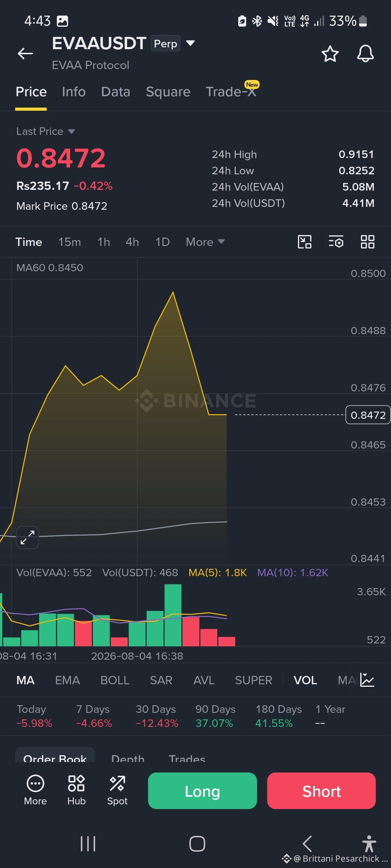This screenshot has width=391, height=868.
Task: Open the Perp contract type dropdown arrow
Action: pyautogui.click(x=190, y=43)
